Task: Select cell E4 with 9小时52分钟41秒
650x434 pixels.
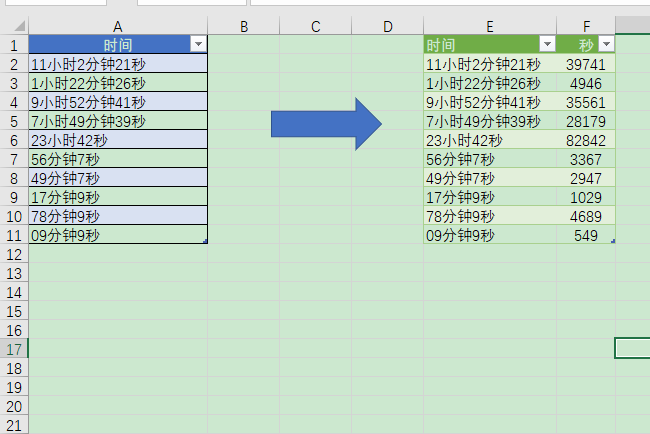Action: 490,102
